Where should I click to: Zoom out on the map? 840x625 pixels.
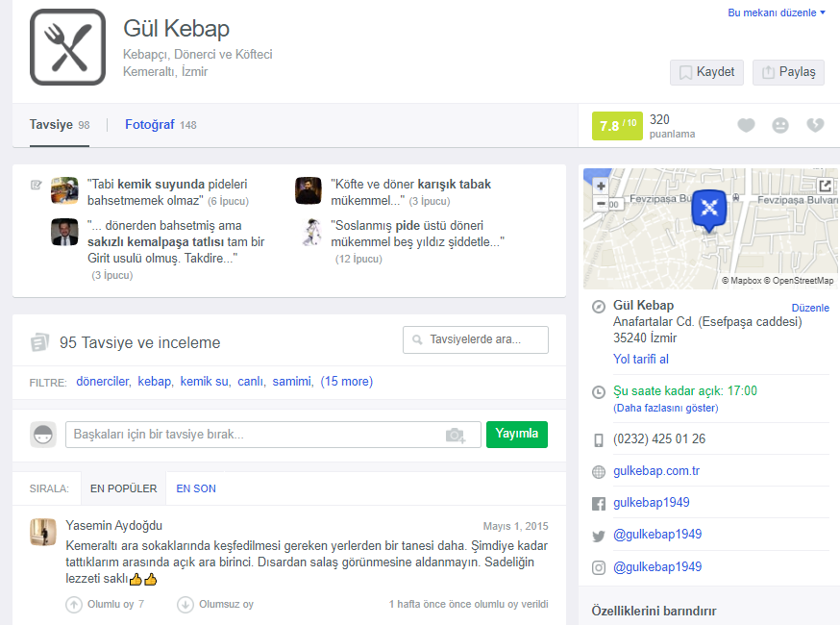pos(601,203)
